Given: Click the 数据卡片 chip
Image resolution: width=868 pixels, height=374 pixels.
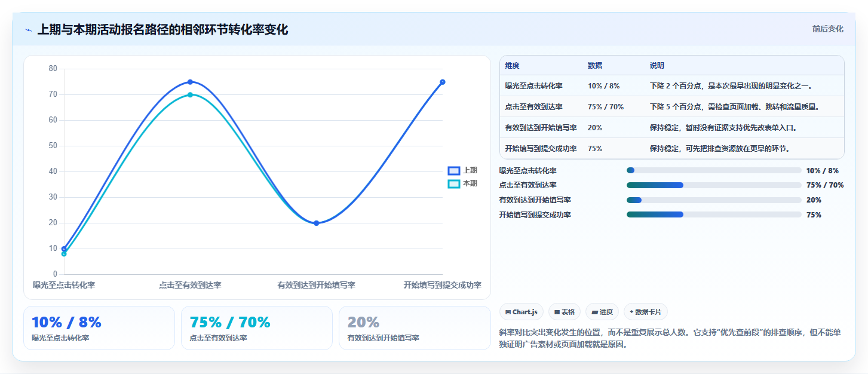Looking at the screenshot, I should pyautogui.click(x=646, y=312).
